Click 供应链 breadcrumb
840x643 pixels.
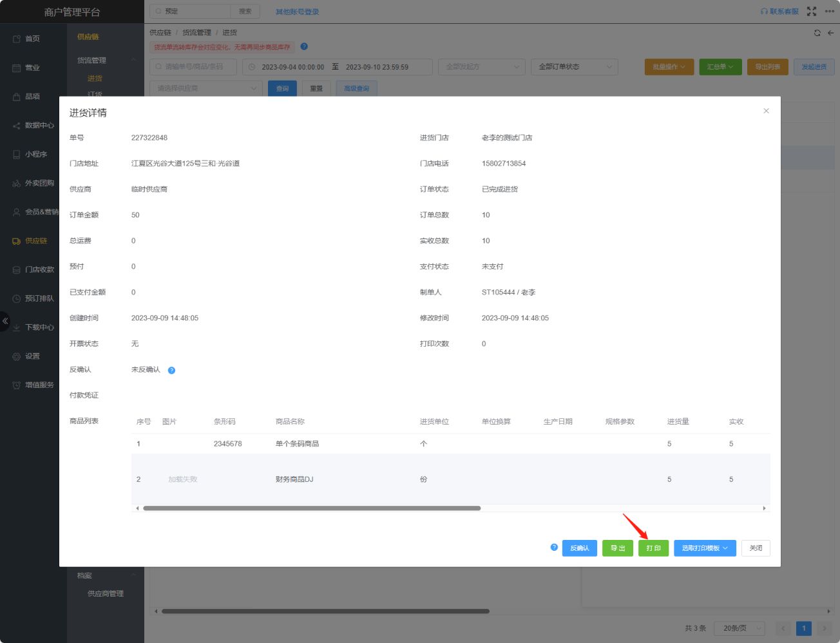click(x=160, y=32)
